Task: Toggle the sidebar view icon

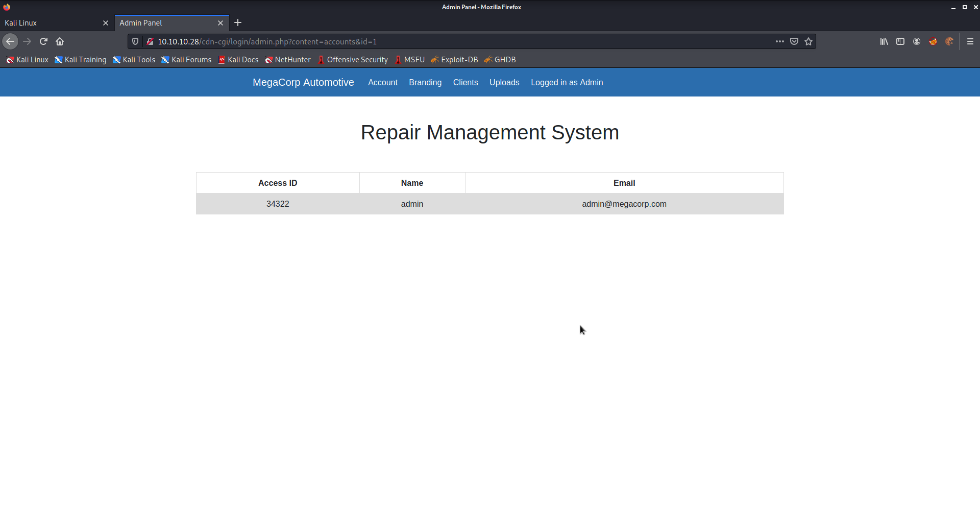Action: pos(900,41)
